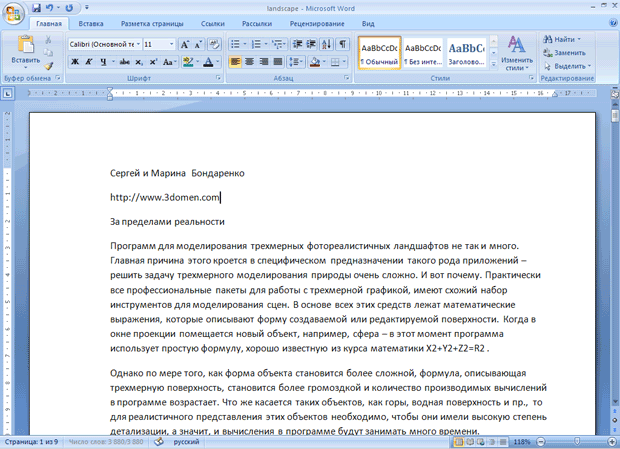Open Выделить selection options
Image resolution: width=620 pixels, height=449 pixels.
568,66
